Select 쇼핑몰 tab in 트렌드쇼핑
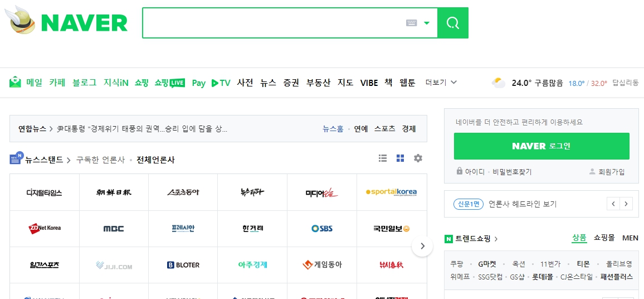Image resolution: width=644 pixels, height=299 pixels. click(x=604, y=238)
